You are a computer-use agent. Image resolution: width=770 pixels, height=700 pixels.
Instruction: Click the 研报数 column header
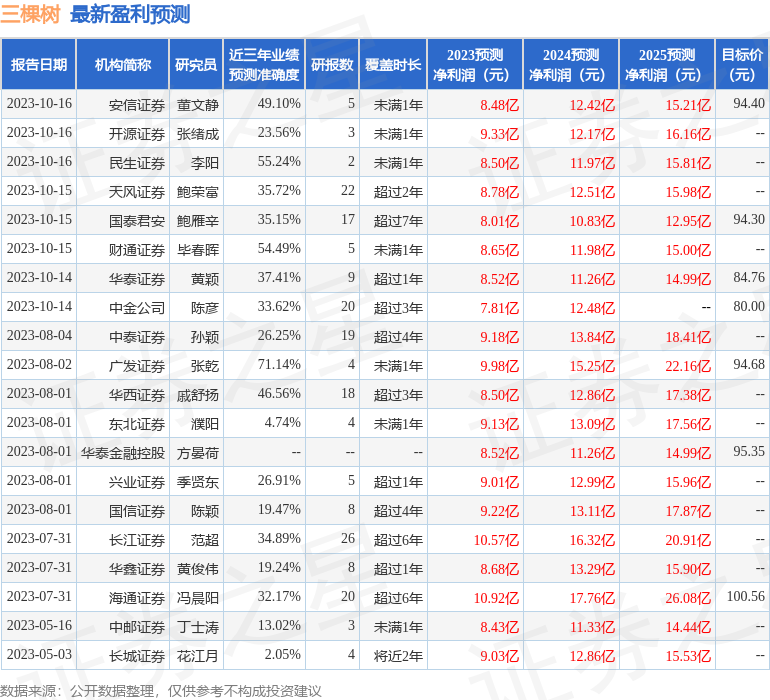332,64
